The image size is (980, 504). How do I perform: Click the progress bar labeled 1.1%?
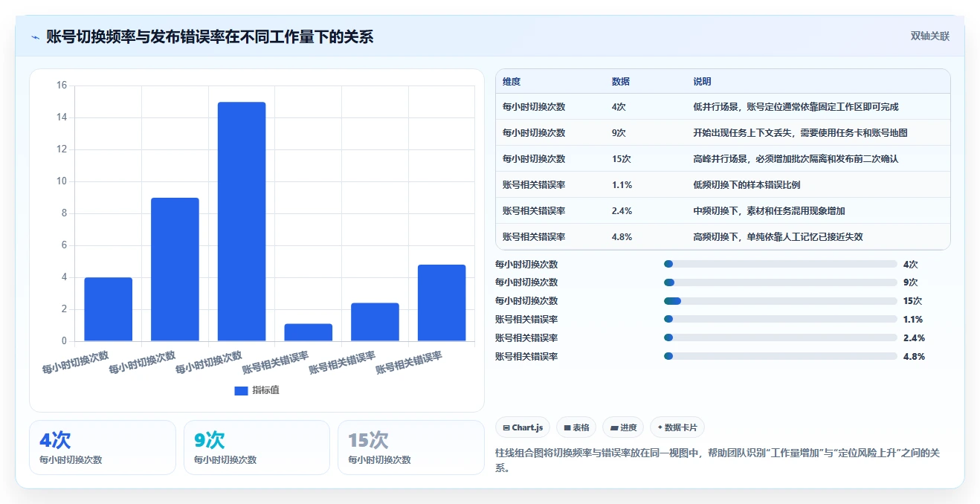tap(781, 319)
